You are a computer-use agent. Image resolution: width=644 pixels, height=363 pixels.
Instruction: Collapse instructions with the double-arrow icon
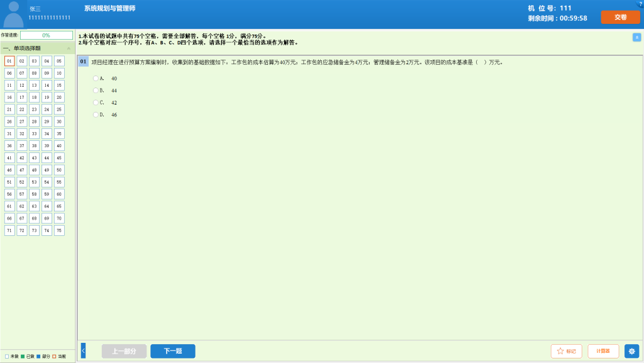(636, 37)
